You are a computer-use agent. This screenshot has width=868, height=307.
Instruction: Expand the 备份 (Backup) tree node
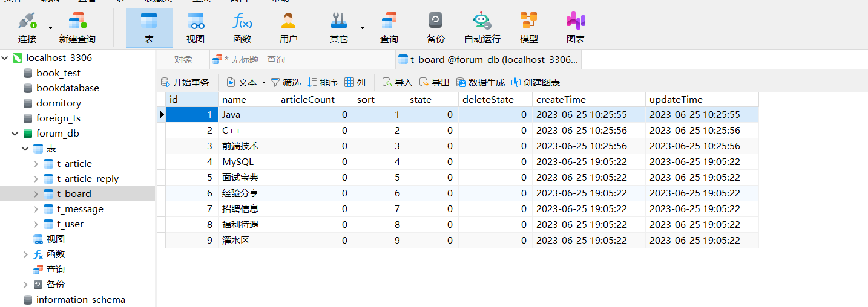point(25,285)
